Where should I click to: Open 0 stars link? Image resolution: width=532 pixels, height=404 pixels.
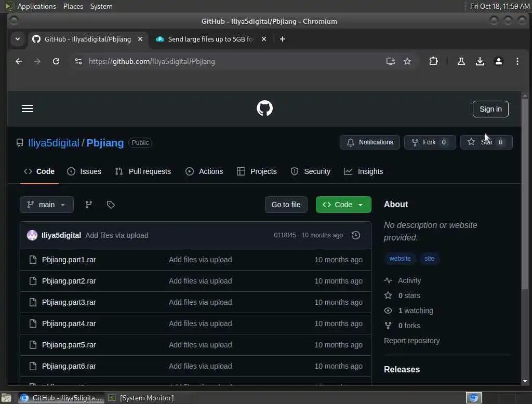pos(403,295)
